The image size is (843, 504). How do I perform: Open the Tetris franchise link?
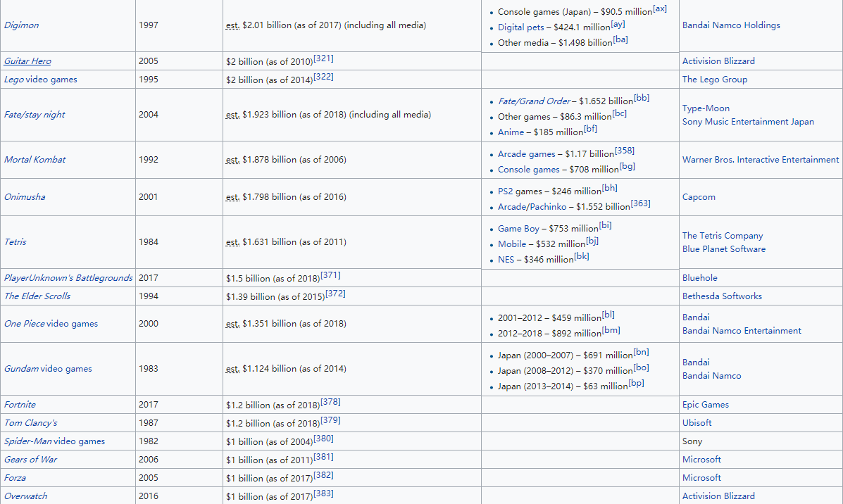15,242
